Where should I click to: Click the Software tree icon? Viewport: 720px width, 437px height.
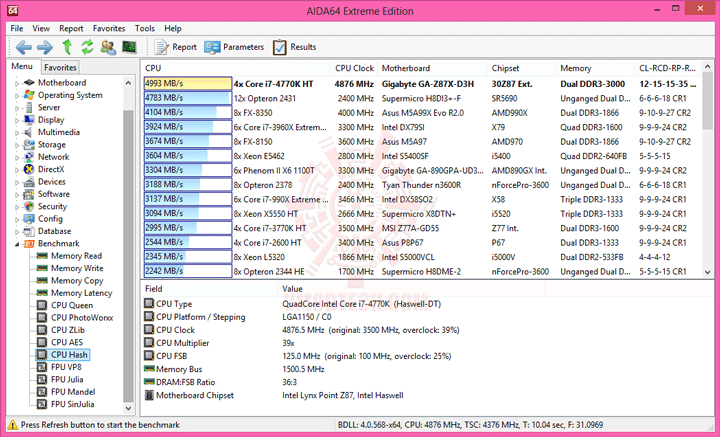point(29,194)
